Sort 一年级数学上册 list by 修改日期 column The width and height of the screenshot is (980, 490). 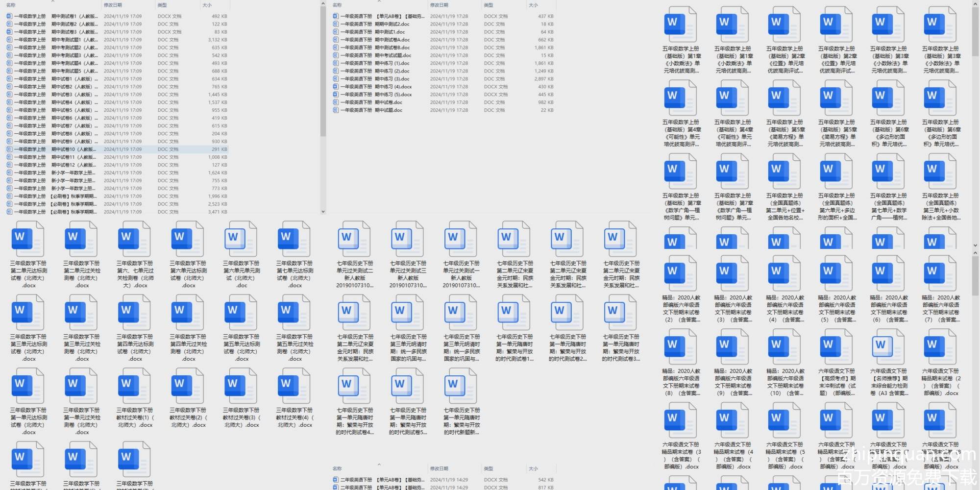click(113, 5)
